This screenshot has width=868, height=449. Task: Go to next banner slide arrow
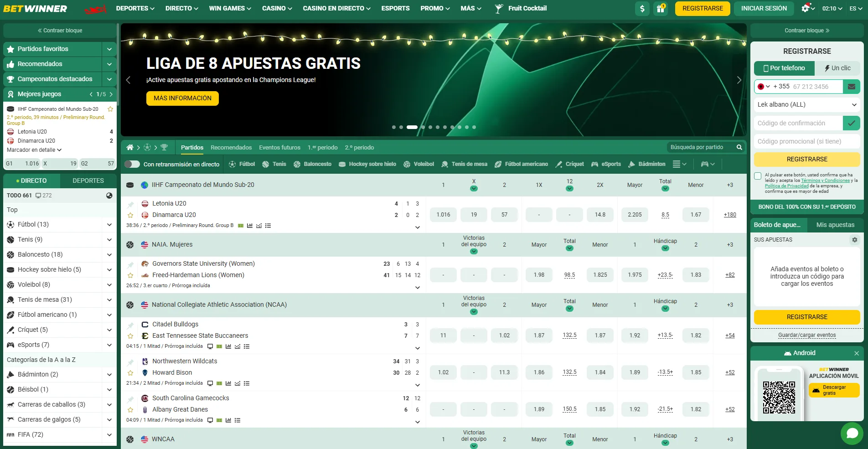(739, 80)
